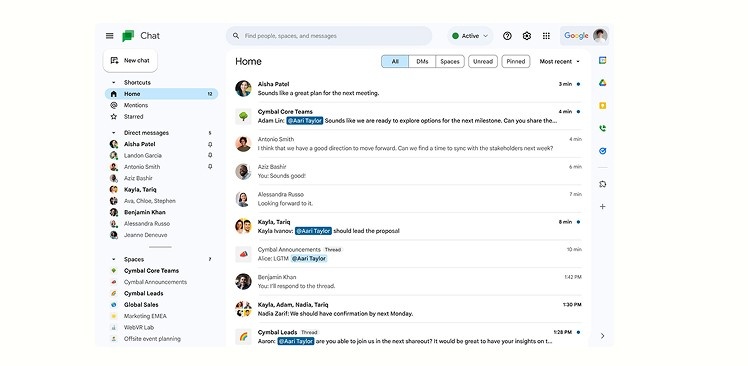Filter by Unread conversations
748x366 pixels.
483,62
